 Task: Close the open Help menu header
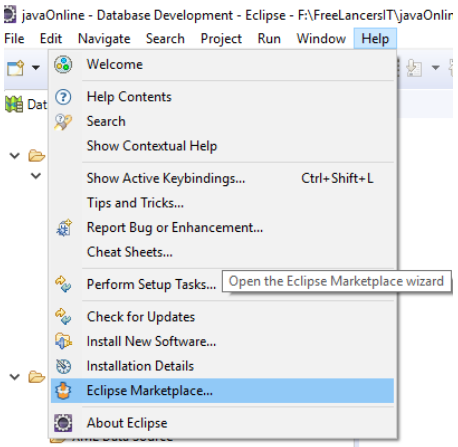[375, 39]
